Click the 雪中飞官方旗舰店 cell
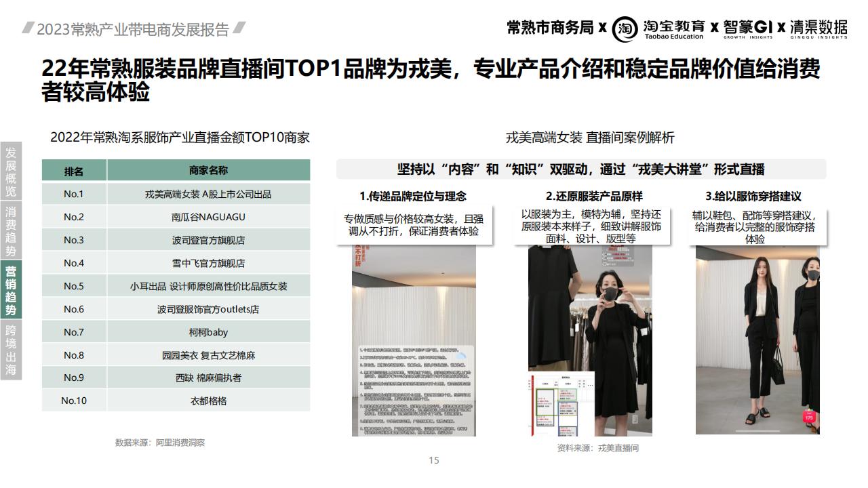This screenshot has height=488, width=868. (208, 263)
